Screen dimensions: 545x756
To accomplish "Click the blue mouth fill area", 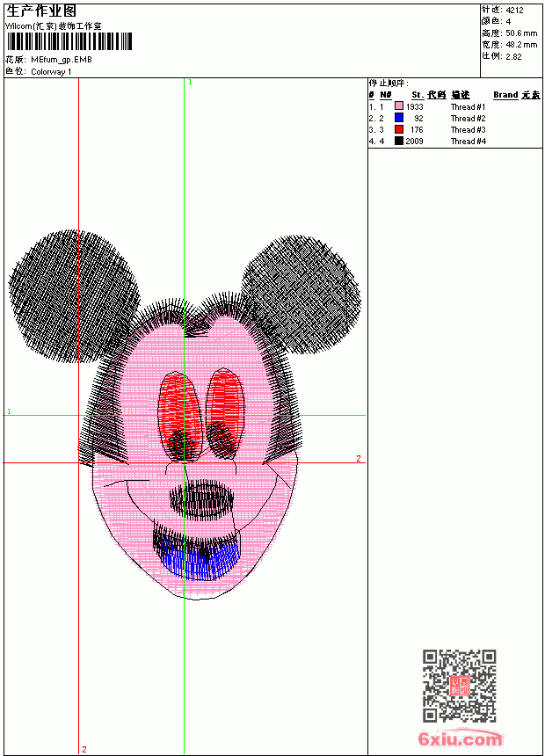I will [199, 560].
